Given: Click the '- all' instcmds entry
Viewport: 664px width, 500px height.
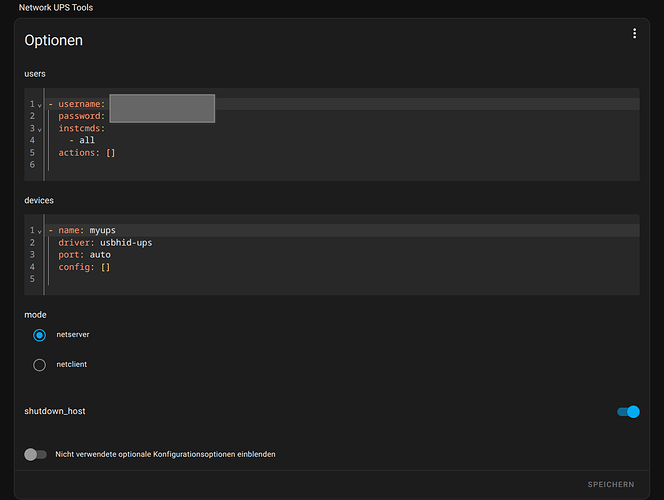Looking at the screenshot, I should tap(82, 140).
